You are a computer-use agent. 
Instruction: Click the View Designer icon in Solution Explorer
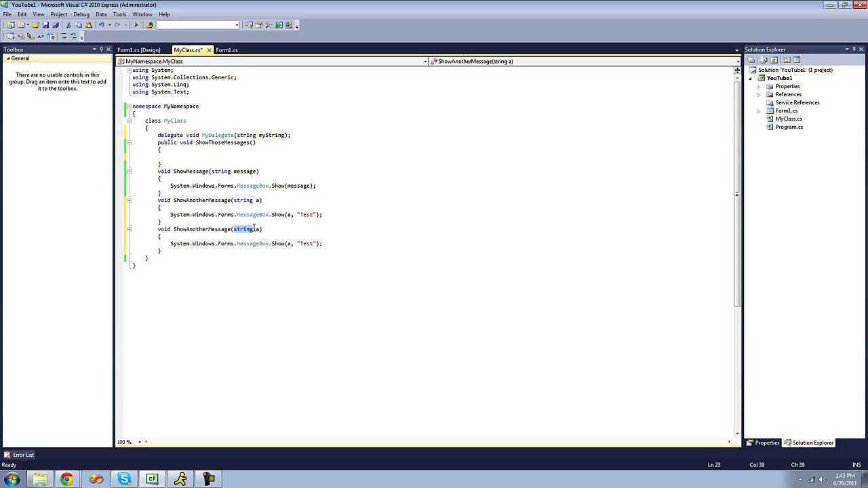[797, 60]
